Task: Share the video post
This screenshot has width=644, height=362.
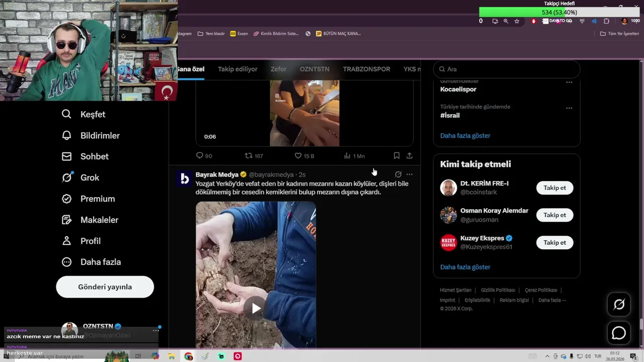Action: pyautogui.click(x=410, y=156)
